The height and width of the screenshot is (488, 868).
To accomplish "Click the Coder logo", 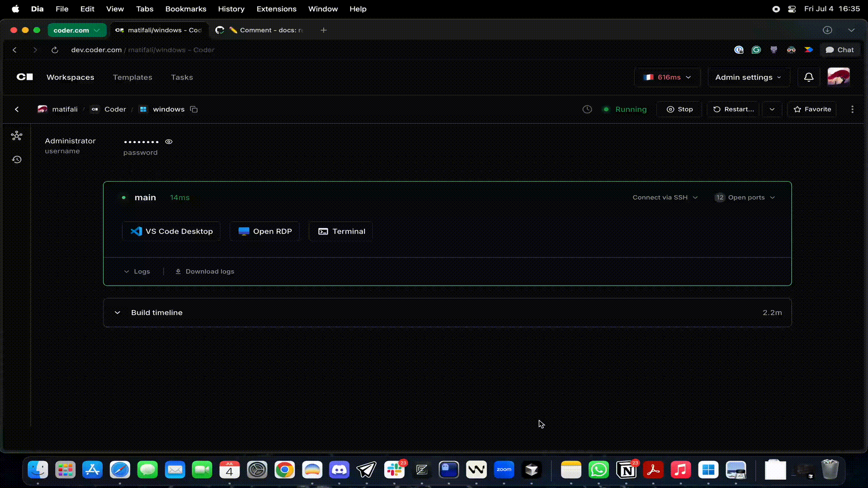I will point(25,77).
